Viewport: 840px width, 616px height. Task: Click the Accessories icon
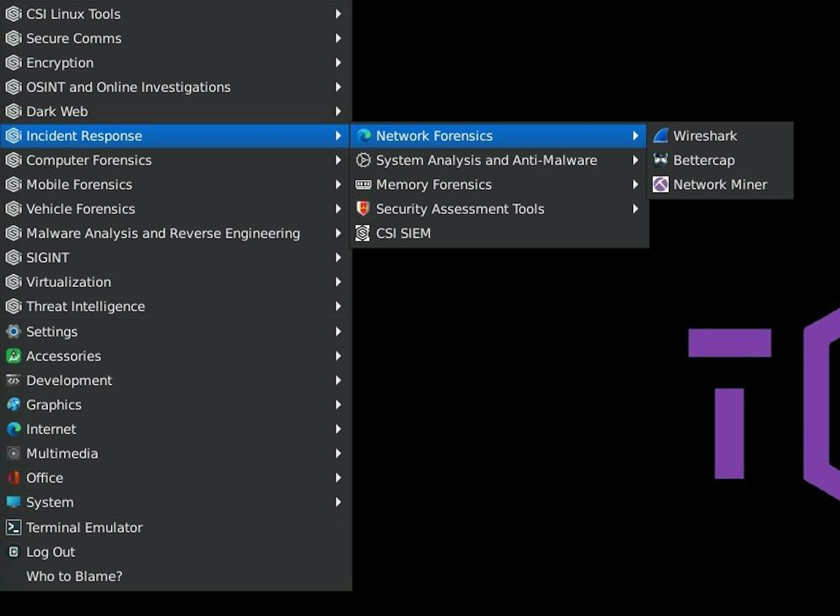click(13, 356)
